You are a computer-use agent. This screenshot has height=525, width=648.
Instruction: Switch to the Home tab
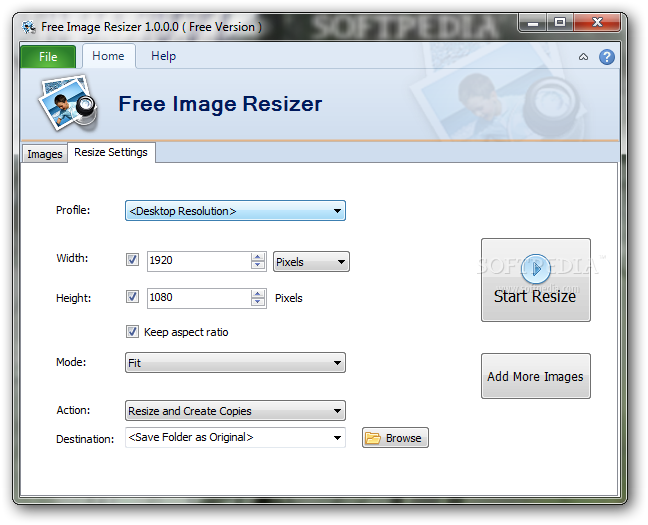(108, 56)
